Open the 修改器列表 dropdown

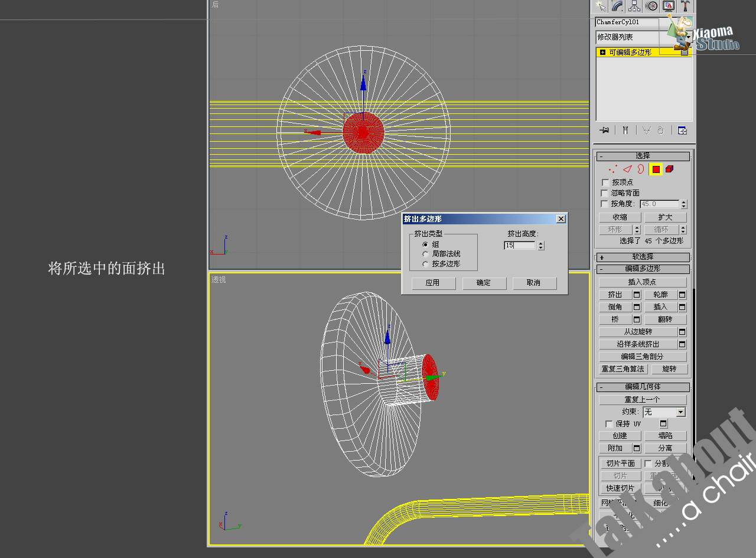click(x=644, y=37)
